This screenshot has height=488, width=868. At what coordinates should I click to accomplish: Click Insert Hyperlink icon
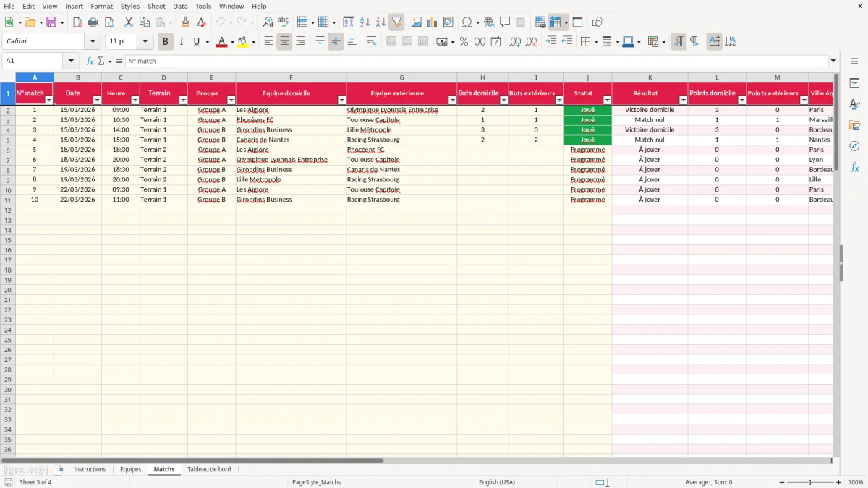pyautogui.click(x=489, y=22)
